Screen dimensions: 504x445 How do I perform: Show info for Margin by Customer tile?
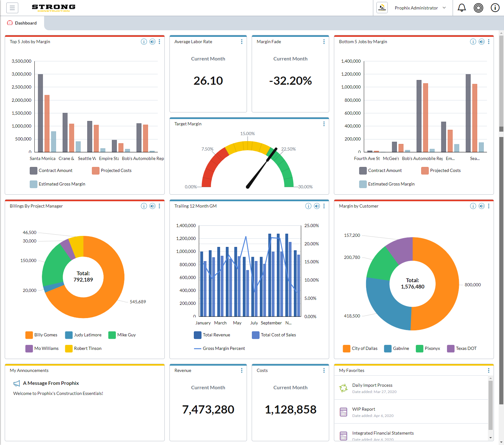[x=473, y=206]
